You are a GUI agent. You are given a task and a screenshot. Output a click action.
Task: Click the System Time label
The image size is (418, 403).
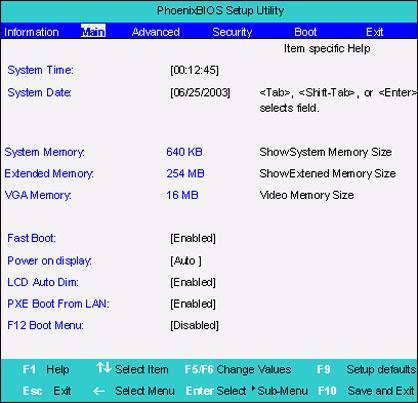coord(40,70)
